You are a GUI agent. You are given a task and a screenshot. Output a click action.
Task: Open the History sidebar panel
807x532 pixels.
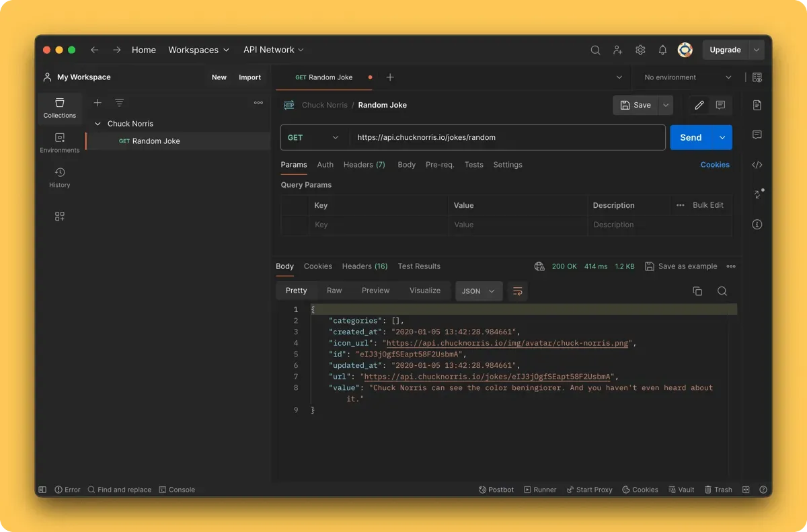60,178
